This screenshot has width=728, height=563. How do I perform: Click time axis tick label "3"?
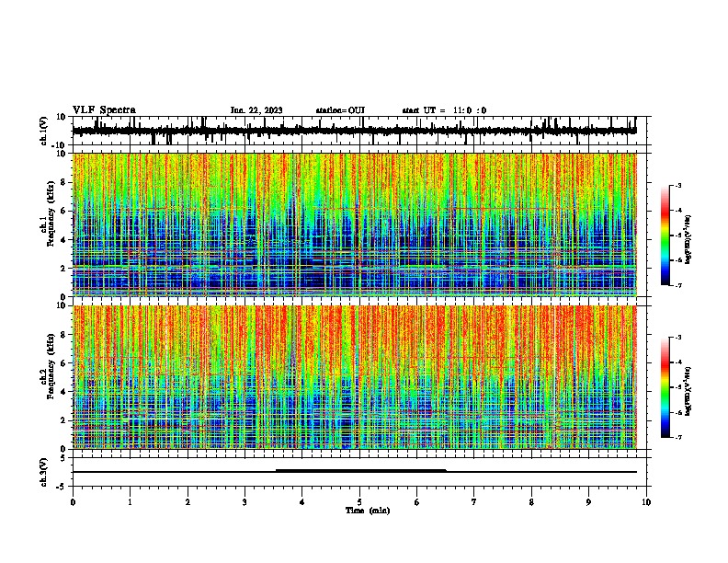[245, 502]
